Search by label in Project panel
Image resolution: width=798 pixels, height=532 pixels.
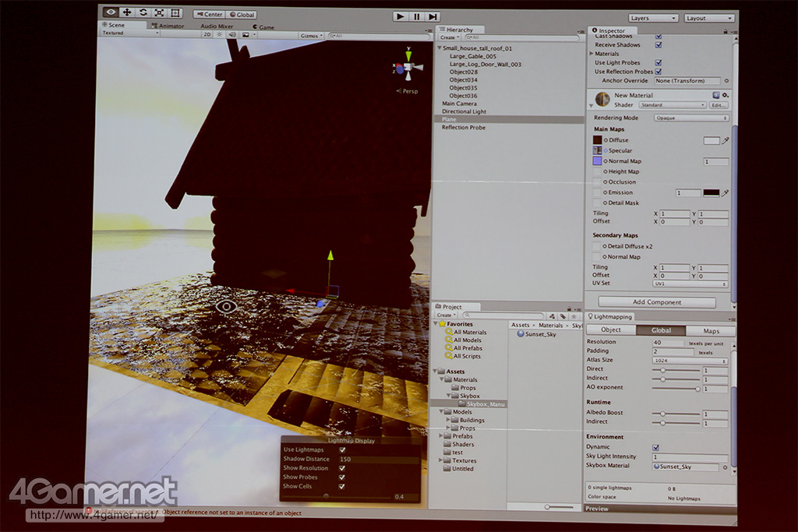(563, 315)
